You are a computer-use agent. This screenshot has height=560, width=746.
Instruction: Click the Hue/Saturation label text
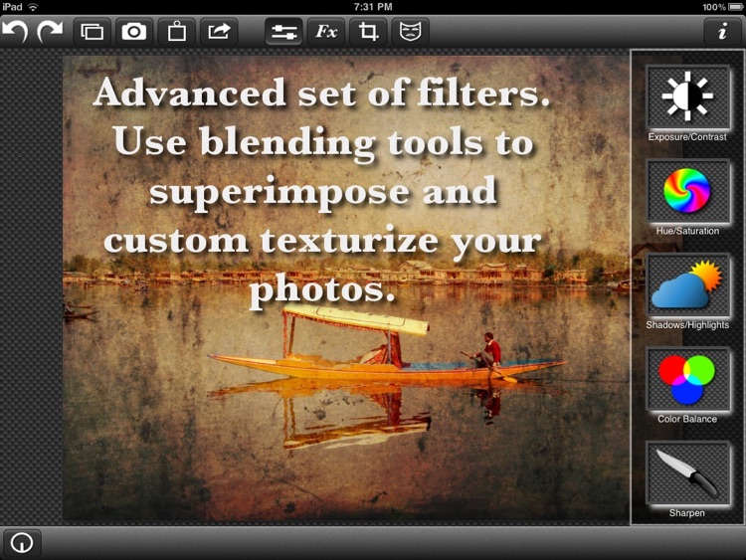[687, 231]
